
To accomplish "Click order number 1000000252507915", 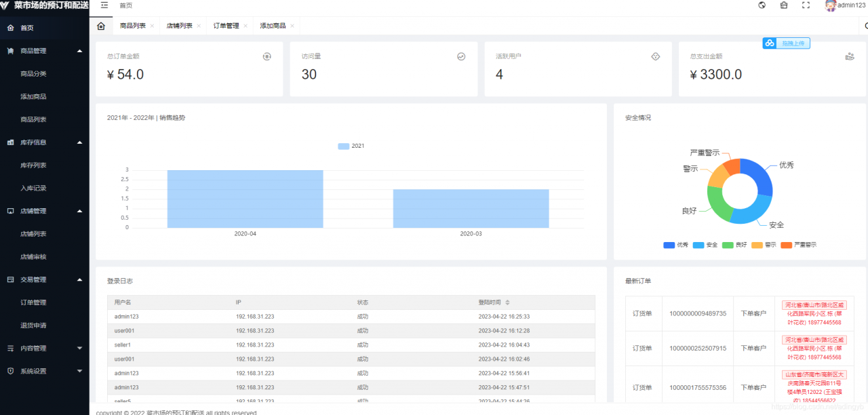I will pos(698,348).
